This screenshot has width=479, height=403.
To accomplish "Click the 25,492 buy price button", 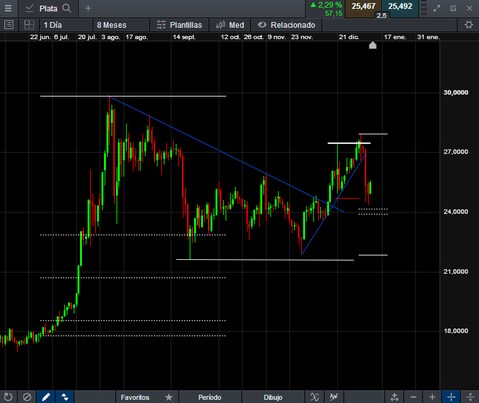I will click(x=400, y=7).
